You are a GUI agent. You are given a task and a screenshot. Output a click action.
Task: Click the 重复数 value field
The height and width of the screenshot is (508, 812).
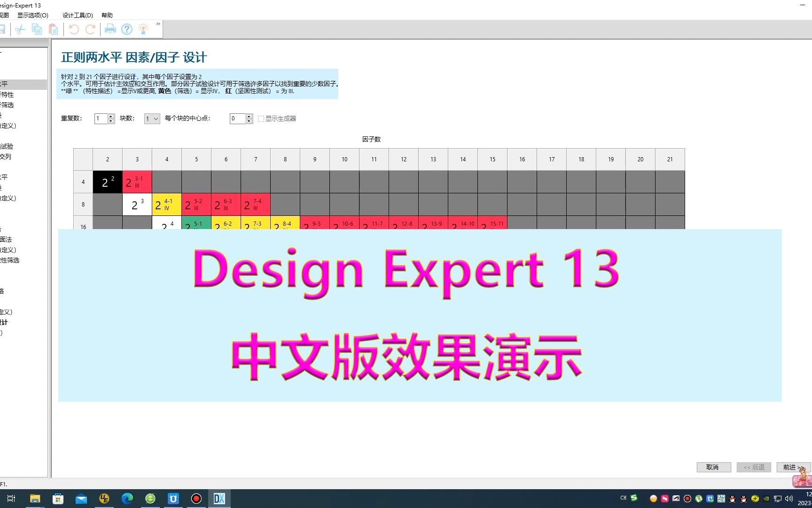tap(101, 119)
